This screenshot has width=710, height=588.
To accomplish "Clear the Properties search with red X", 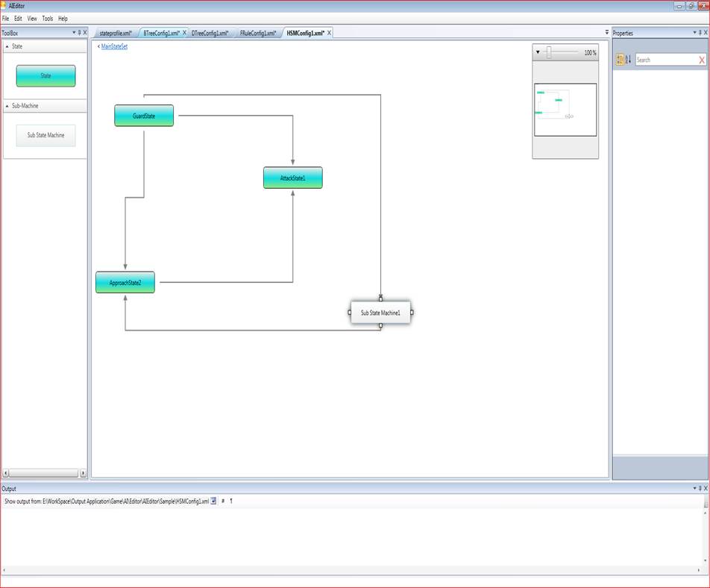I will tap(701, 60).
